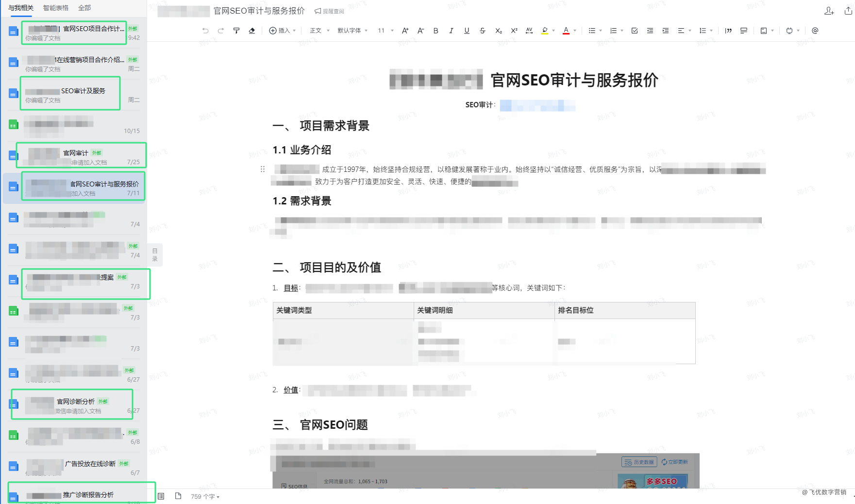Screen dimensions: 855x504
Task: Click 历史数据 button in embedded image
Action: click(x=639, y=462)
